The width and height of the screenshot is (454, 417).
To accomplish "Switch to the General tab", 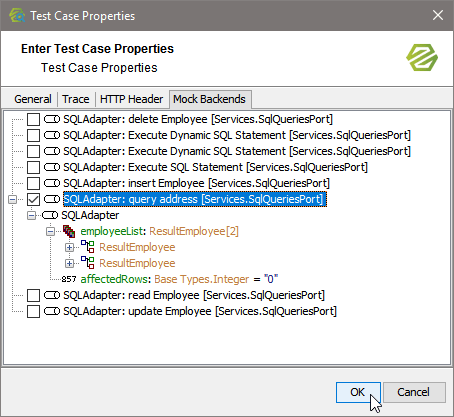I will (33, 99).
